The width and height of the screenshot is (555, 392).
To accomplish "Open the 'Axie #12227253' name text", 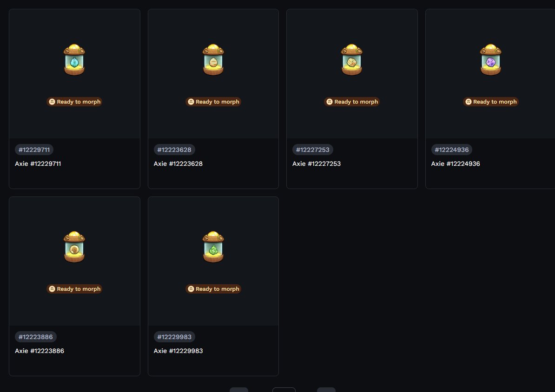I will (317, 164).
